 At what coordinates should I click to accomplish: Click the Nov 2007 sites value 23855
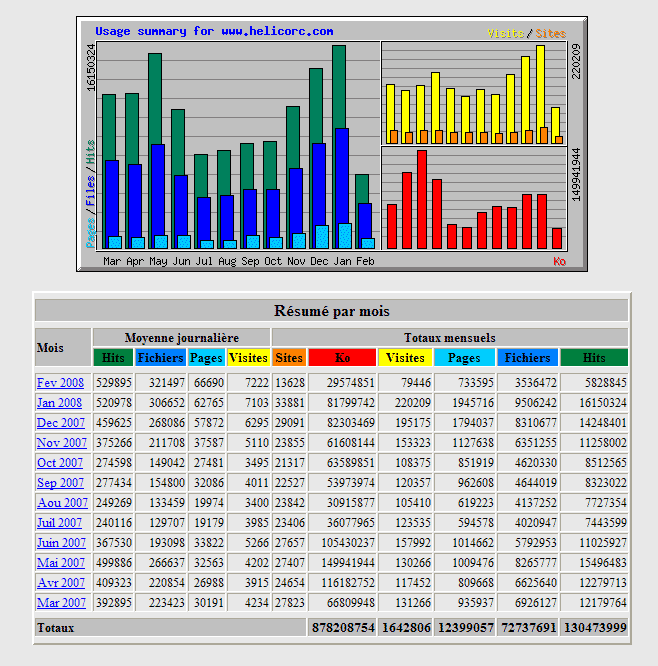click(290, 443)
